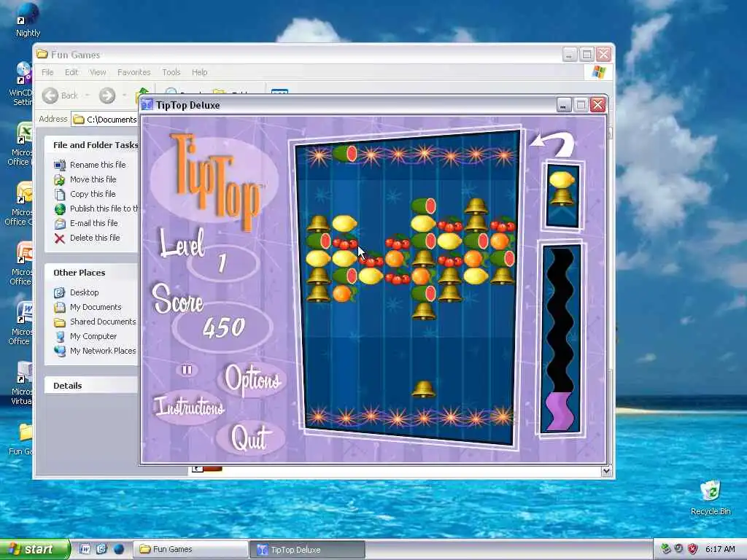Close the TipTop Deluxe window
Screen dimensions: 747x560
pyautogui.click(x=598, y=105)
